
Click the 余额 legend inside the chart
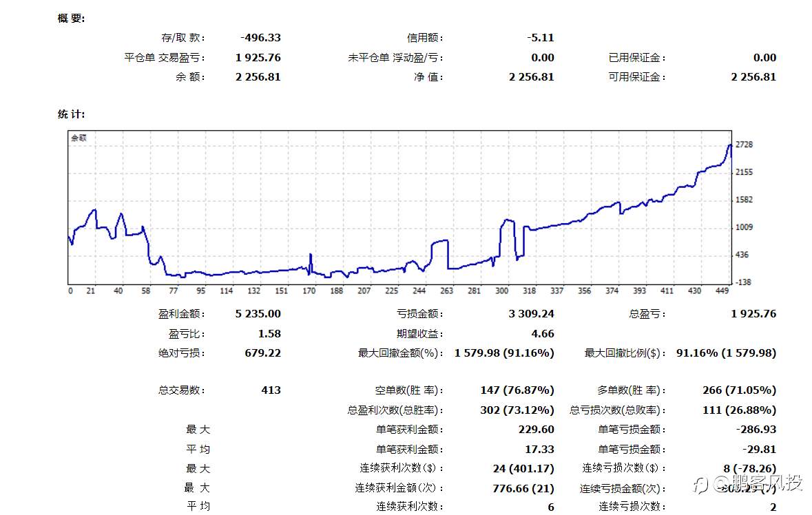79,138
